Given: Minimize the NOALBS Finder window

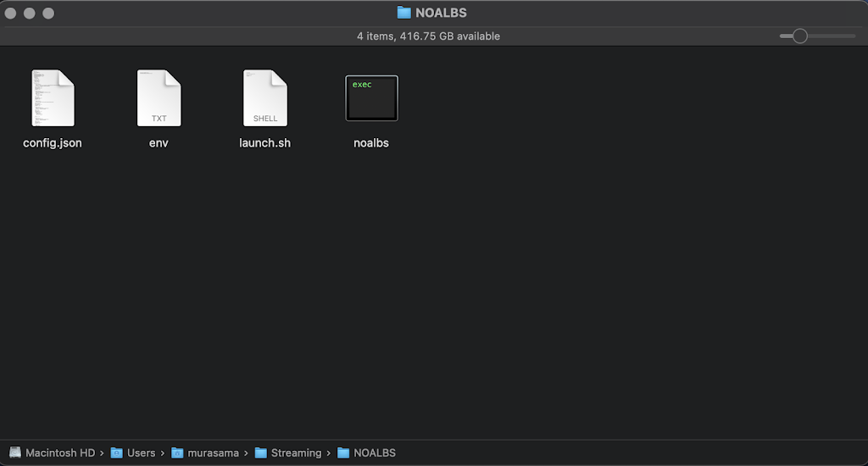Looking at the screenshot, I should tap(30, 14).
